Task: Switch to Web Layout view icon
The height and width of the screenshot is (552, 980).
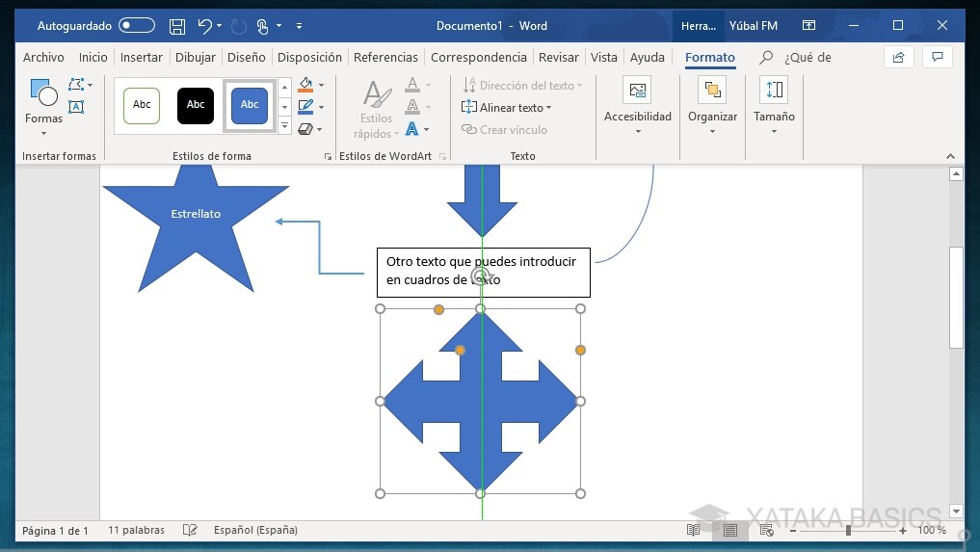Action: pos(767,530)
